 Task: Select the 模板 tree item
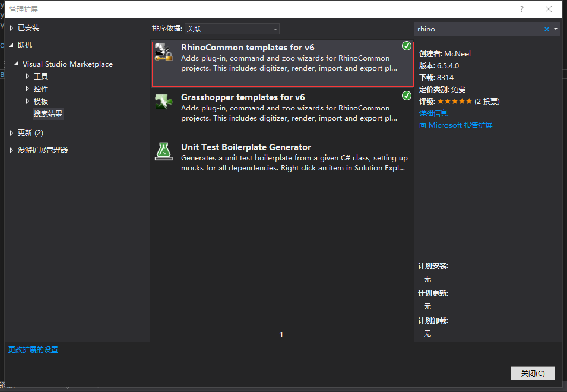[x=41, y=102]
